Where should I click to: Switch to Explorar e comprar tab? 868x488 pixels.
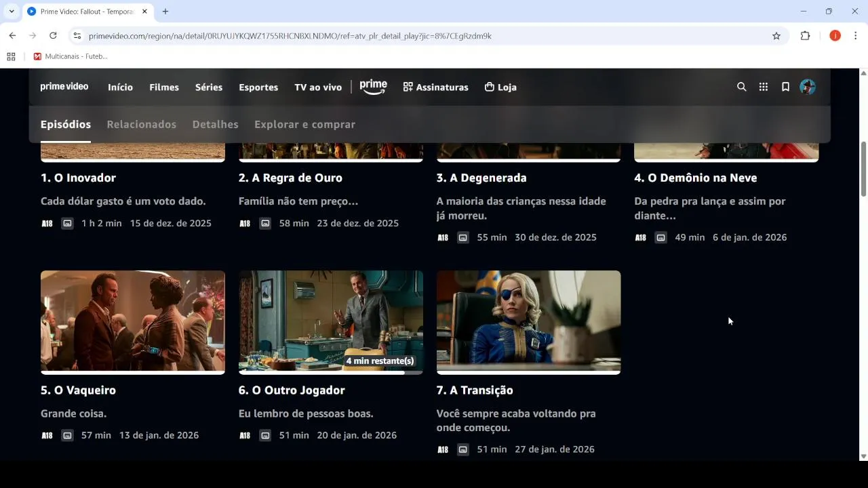coord(304,125)
